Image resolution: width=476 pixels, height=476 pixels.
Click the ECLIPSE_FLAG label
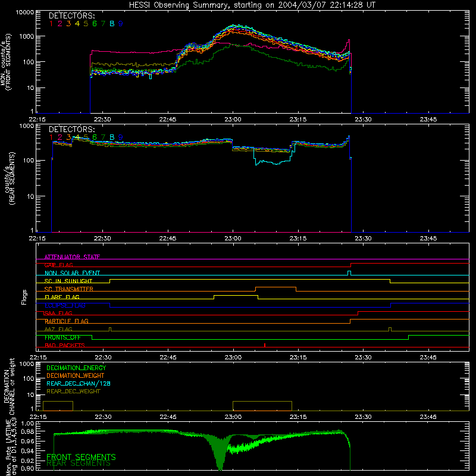(x=65, y=305)
